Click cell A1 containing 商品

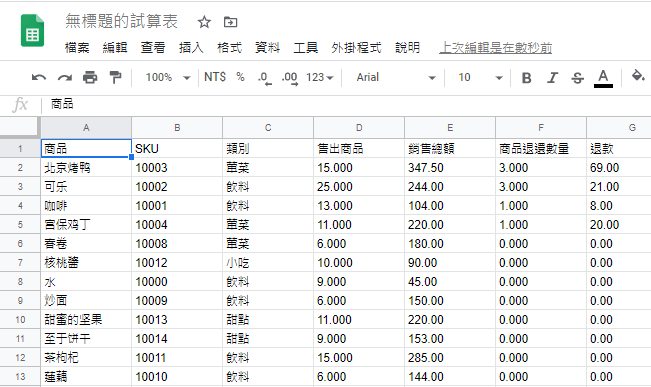tap(86, 148)
